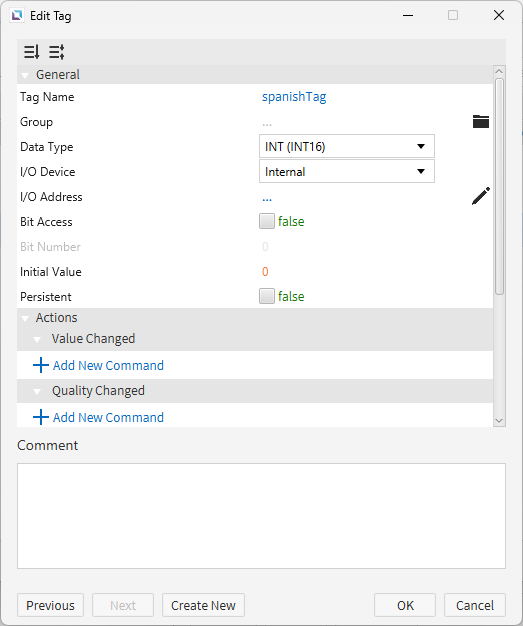Click the sort properties alphabetically icon
This screenshot has width=523, height=626.
pyautogui.click(x=32, y=52)
